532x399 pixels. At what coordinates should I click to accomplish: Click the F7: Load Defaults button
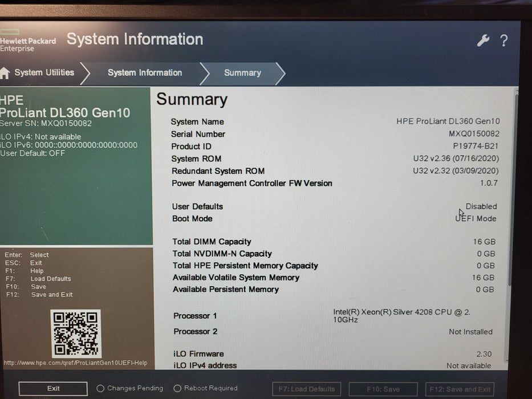tap(306, 389)
